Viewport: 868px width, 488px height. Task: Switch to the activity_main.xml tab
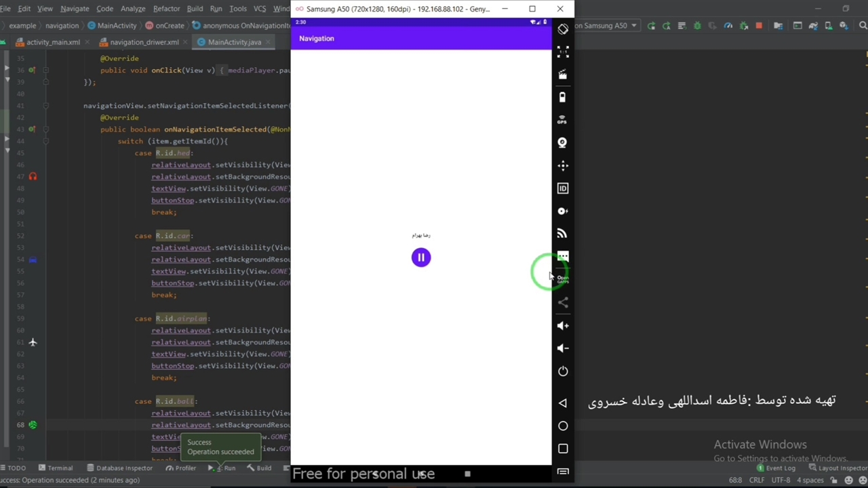[53, 42]
